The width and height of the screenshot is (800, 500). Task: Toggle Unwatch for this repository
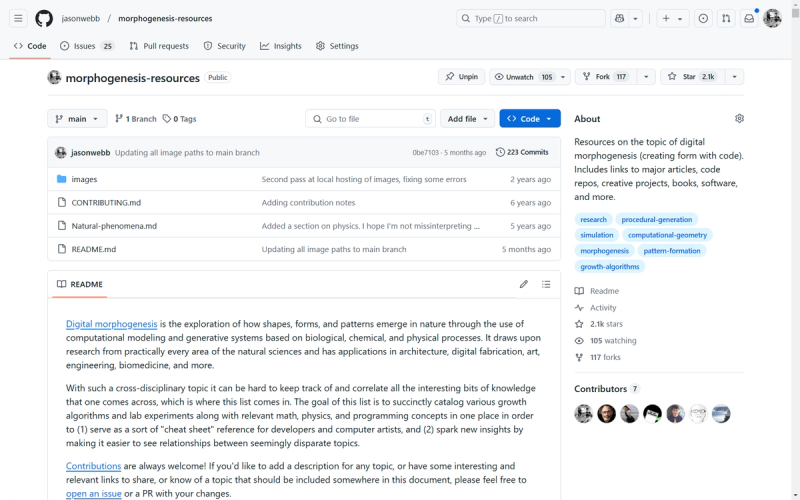pyautogui.click(x=522, y=77)
